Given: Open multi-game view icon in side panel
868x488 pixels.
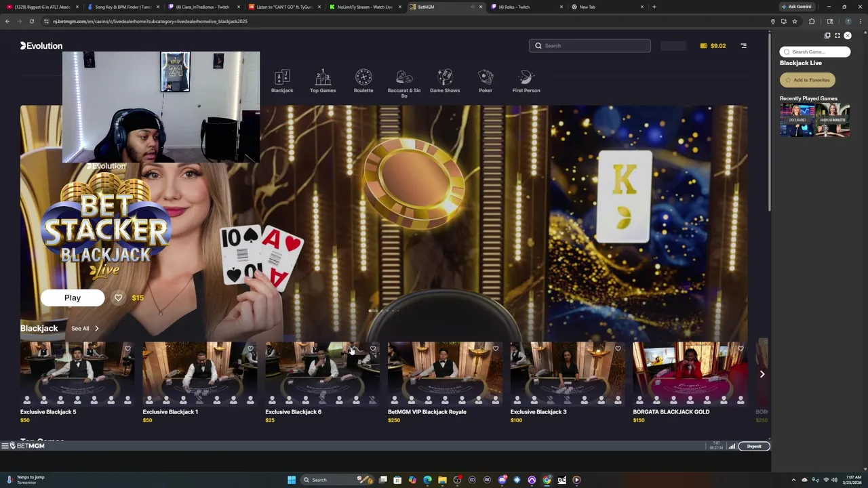Looking at the screenshot, I should pyautogui.click(x=827, y=35).
